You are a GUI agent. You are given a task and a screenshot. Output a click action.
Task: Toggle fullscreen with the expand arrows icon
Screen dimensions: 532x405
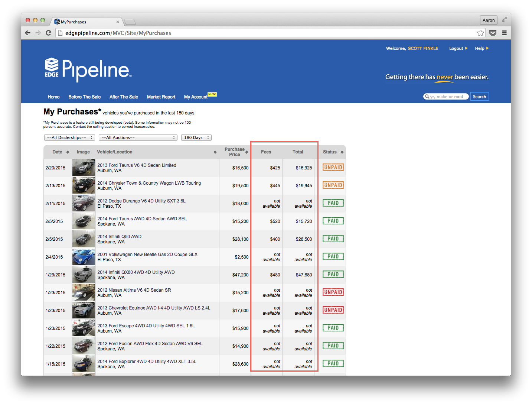coord(504,19)
